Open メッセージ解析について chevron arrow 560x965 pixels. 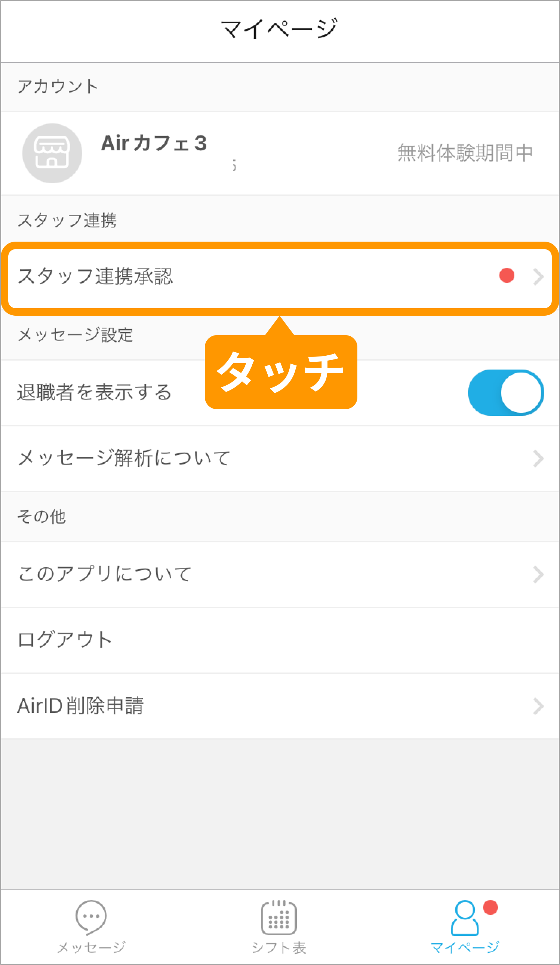pos(539,459)
